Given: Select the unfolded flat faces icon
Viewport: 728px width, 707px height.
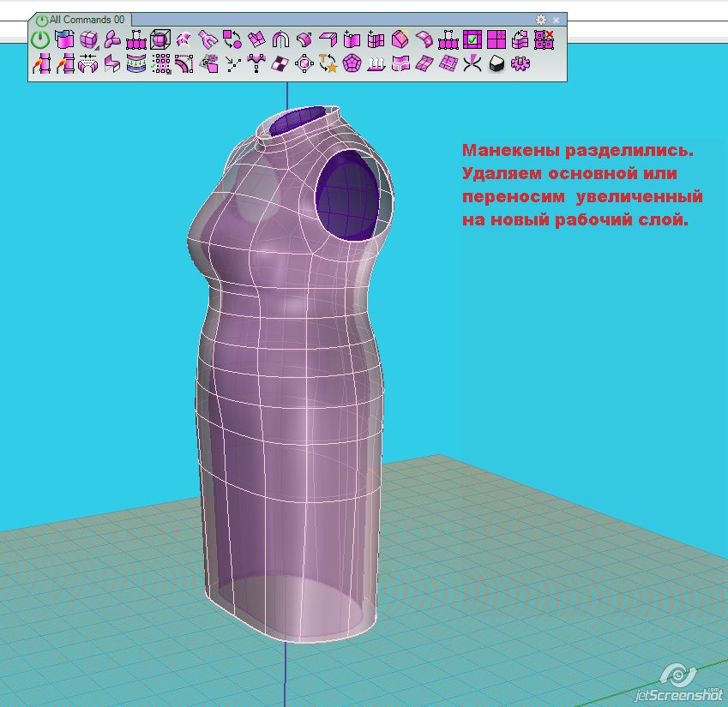Looking at the screenshot, I should tap(256, 39).
